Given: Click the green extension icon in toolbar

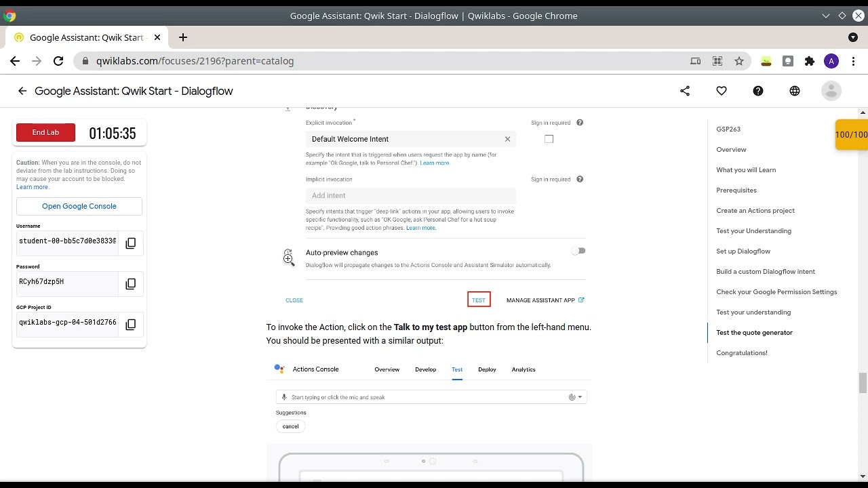Looking at the screenshot, I should tap(766, 61).
